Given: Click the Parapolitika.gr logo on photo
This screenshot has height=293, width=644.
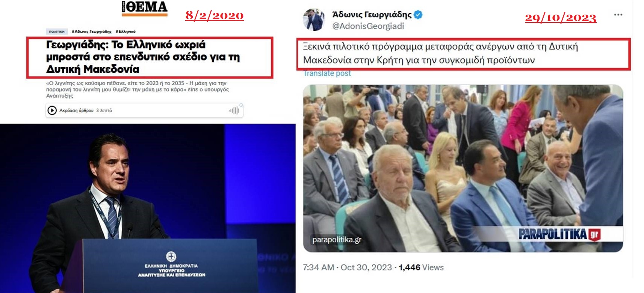Looking at the screenshot, I should tap(560, 234).
